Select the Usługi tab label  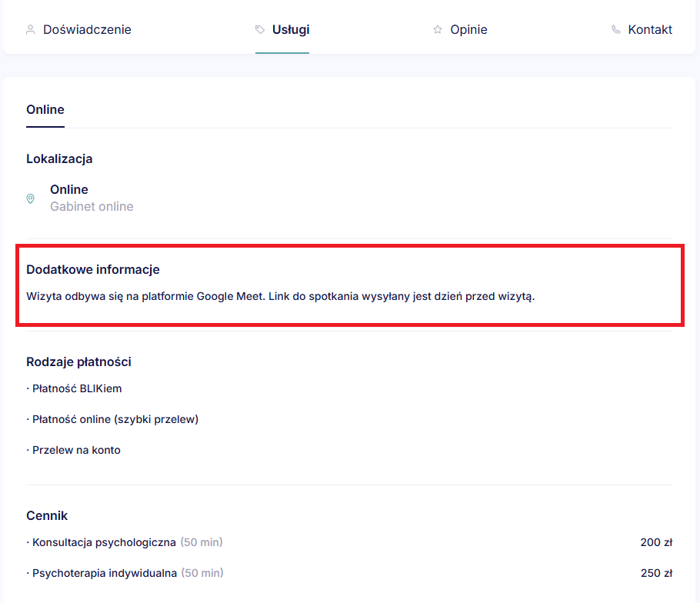pos(291,30)
